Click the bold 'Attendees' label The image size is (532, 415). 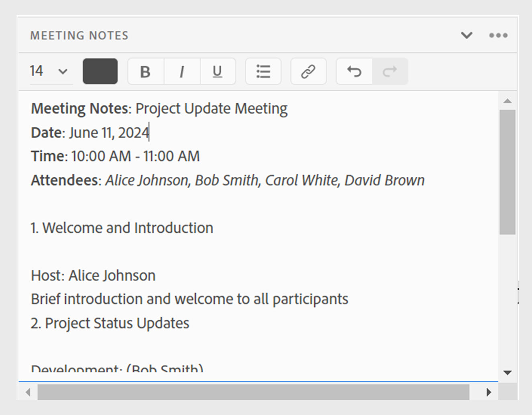[x=64, y=180]
